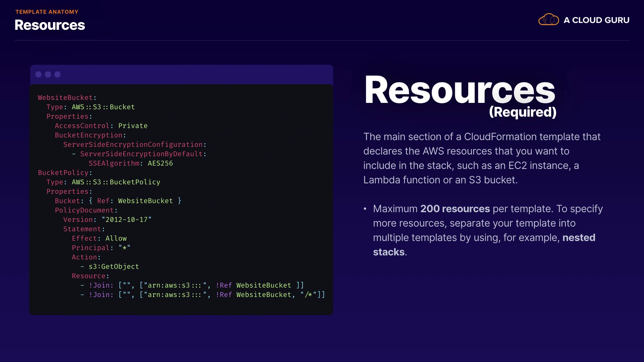The image size is (644, 362).
Task: Click the BucketPolicy resource key in code
Action: 63,173
